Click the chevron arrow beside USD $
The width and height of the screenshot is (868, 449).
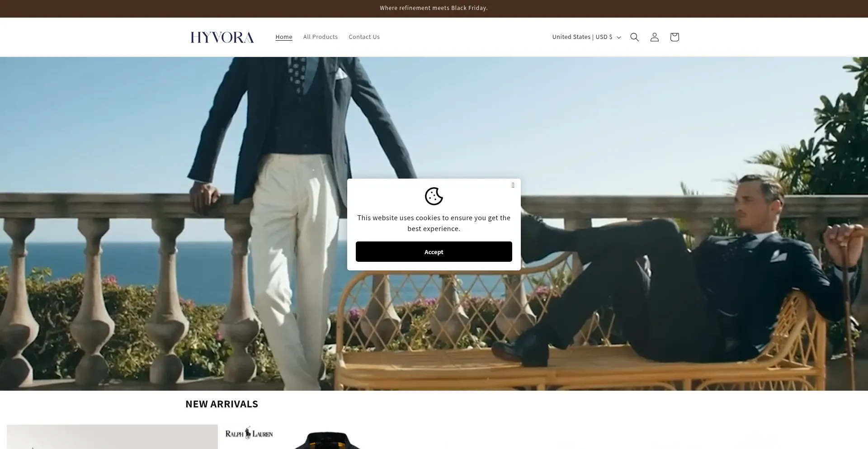point(619,38)
